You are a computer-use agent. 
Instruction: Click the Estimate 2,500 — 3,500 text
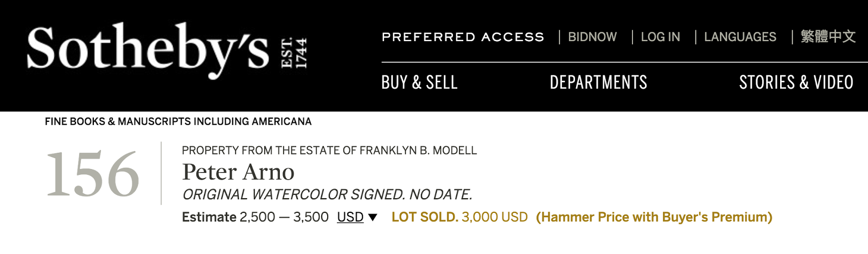tap(255, 217)
